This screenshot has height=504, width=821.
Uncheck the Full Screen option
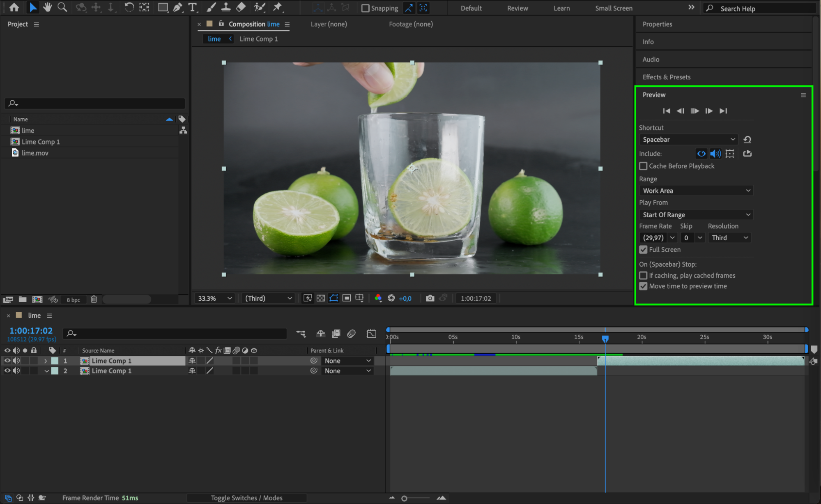(643, 250)
